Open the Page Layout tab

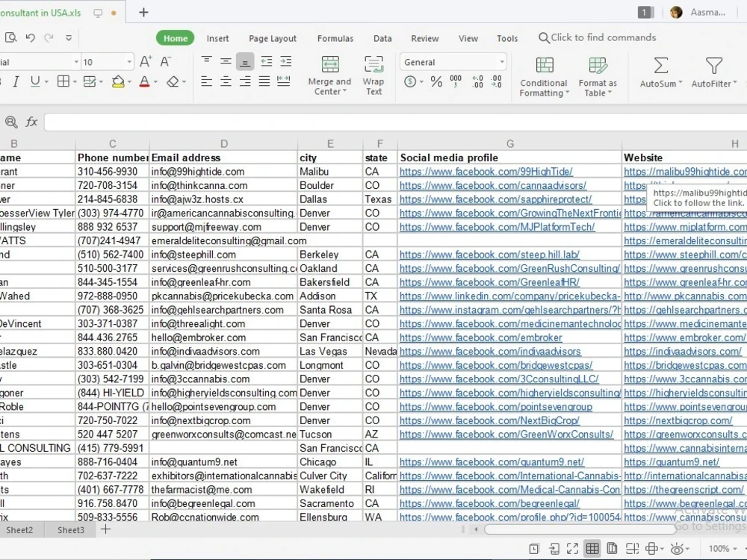[273, 39]
